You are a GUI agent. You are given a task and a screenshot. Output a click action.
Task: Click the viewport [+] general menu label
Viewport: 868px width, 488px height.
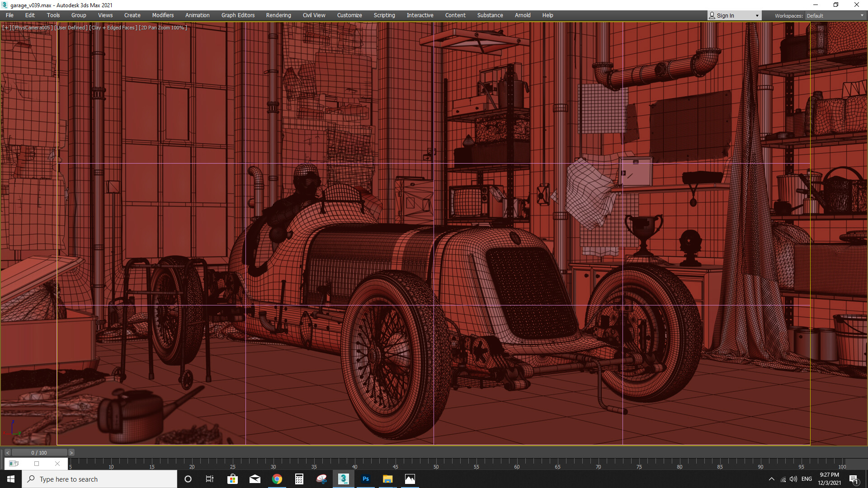click(x=6, y=28)
